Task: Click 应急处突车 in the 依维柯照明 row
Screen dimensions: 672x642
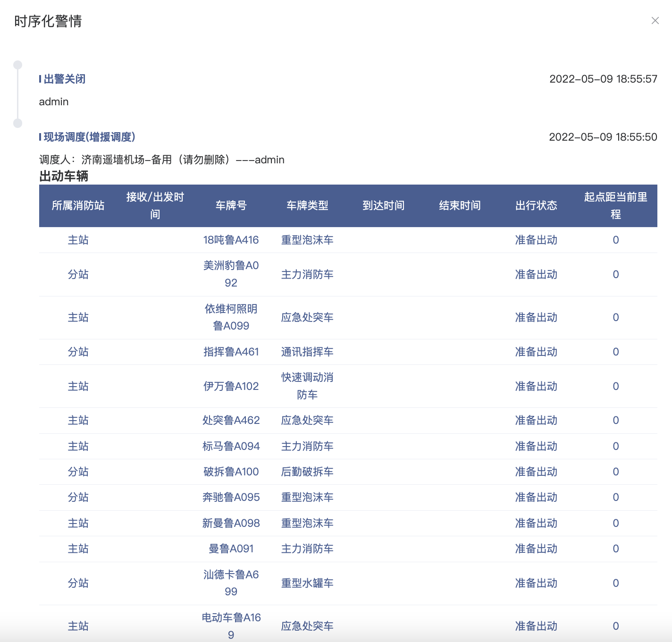Action: (307, 317)
